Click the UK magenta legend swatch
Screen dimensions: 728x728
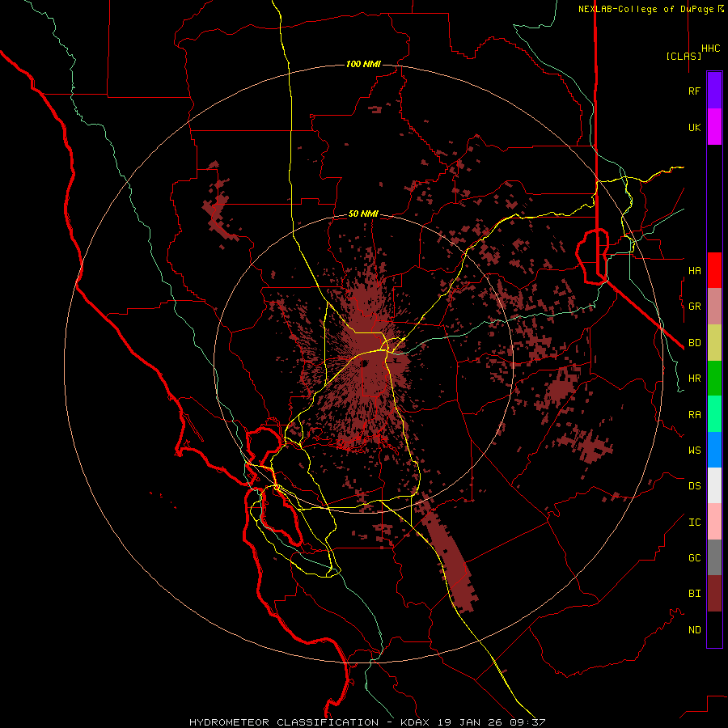click(714, 127)
